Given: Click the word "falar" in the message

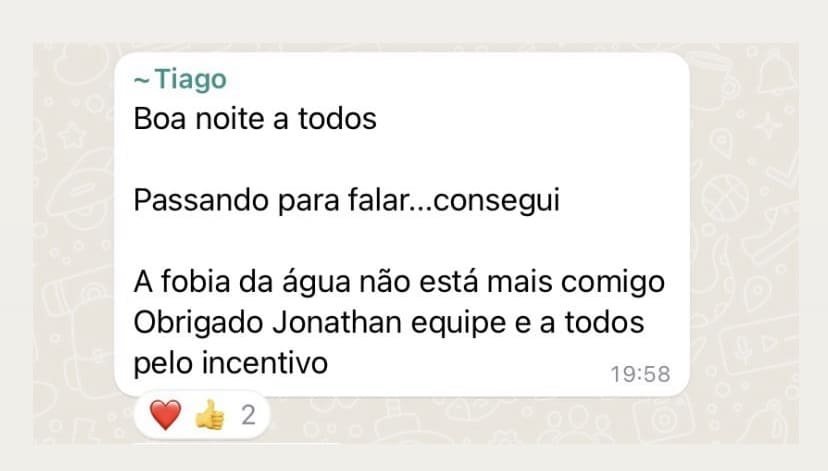Looking at the screenshot, I should click(x=379, y=201).
